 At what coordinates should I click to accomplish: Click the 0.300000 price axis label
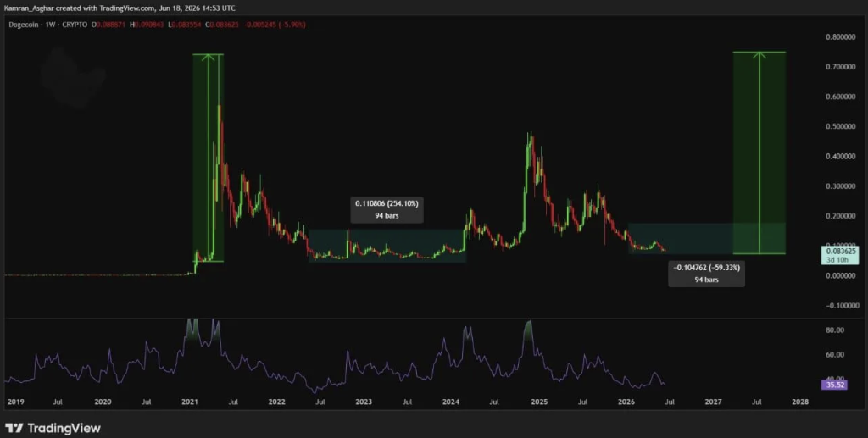(x=842, y=186)
